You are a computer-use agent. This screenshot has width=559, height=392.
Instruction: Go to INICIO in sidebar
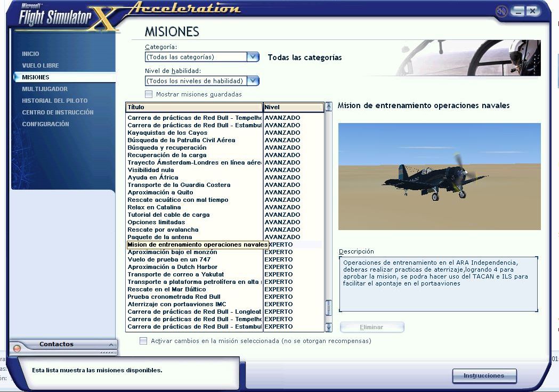[30, 54]
